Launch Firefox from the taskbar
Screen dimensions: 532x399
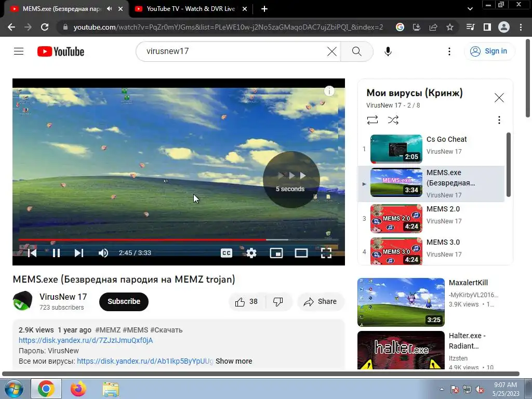point(78,389)
